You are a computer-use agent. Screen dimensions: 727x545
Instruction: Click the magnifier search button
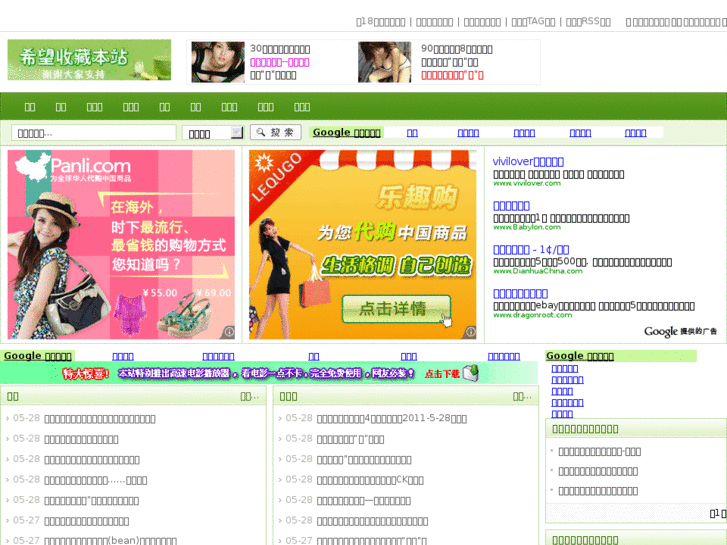(x=275, y=132)
